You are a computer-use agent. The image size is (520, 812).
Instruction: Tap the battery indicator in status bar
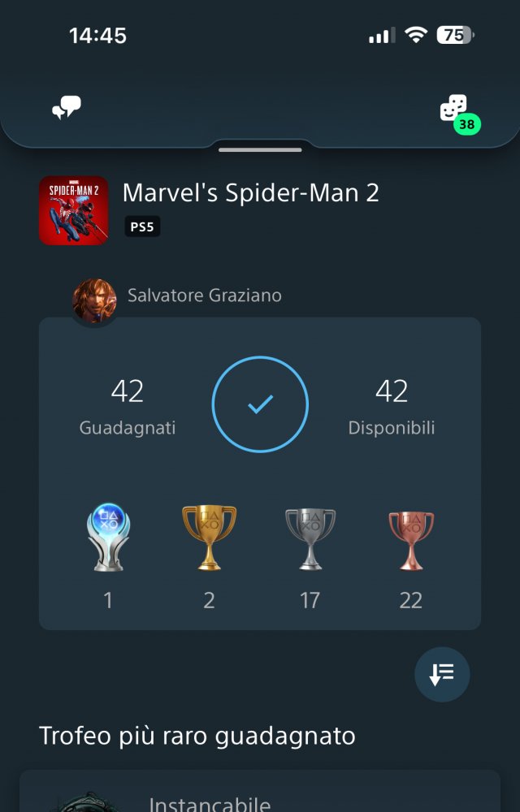457,35
